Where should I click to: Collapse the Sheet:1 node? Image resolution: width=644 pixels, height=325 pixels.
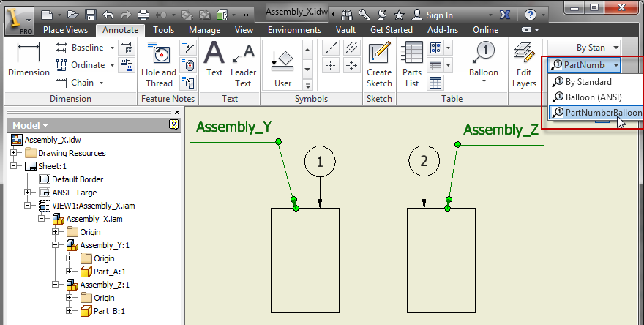pos(14,166)
